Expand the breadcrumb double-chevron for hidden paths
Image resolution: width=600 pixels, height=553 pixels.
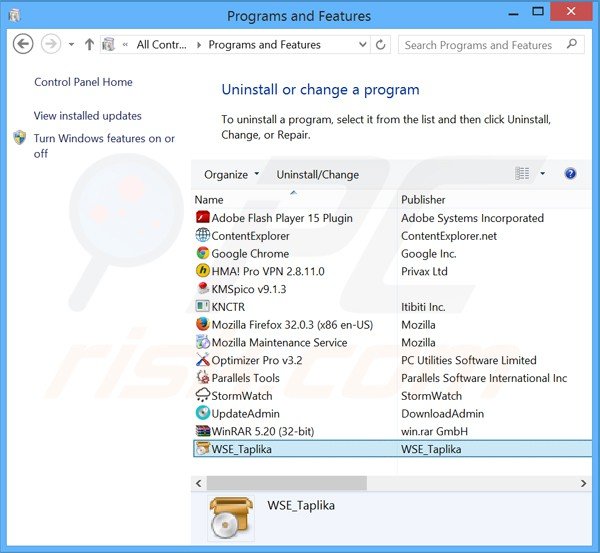[x=125, y=45]
